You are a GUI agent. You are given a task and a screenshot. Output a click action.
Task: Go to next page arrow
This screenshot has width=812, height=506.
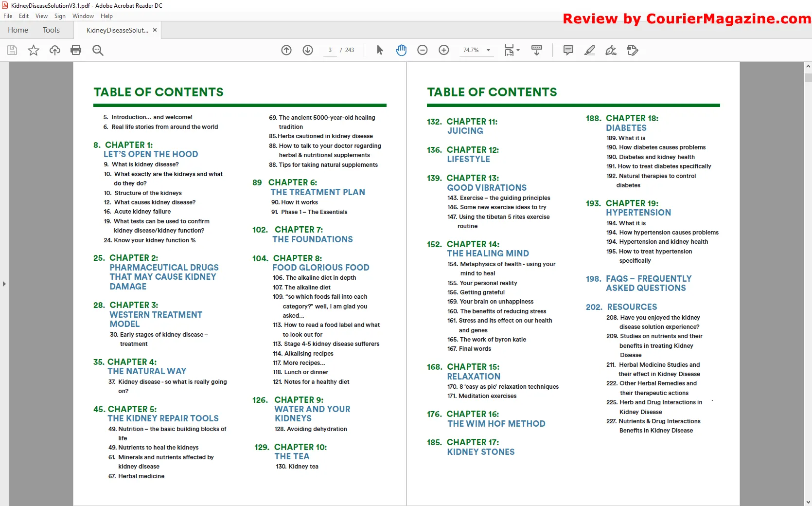coord(308,50)
